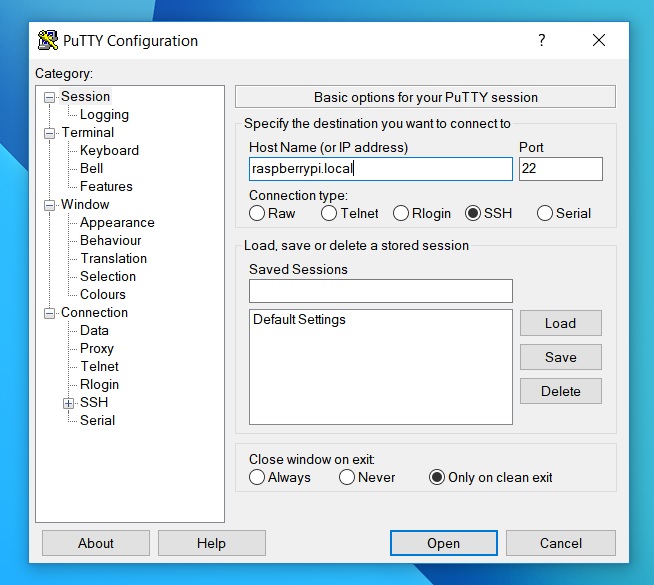Viewport: 654px width, 585px height.
Task: Click the Help button
Action: (211, 543)
